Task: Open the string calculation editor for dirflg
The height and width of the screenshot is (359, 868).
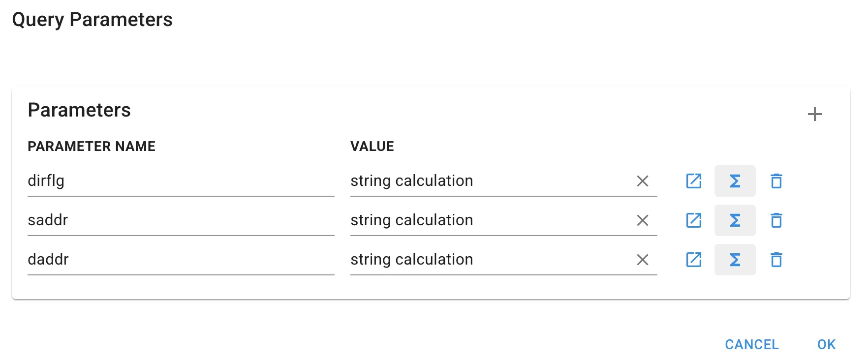Action: 693,181
